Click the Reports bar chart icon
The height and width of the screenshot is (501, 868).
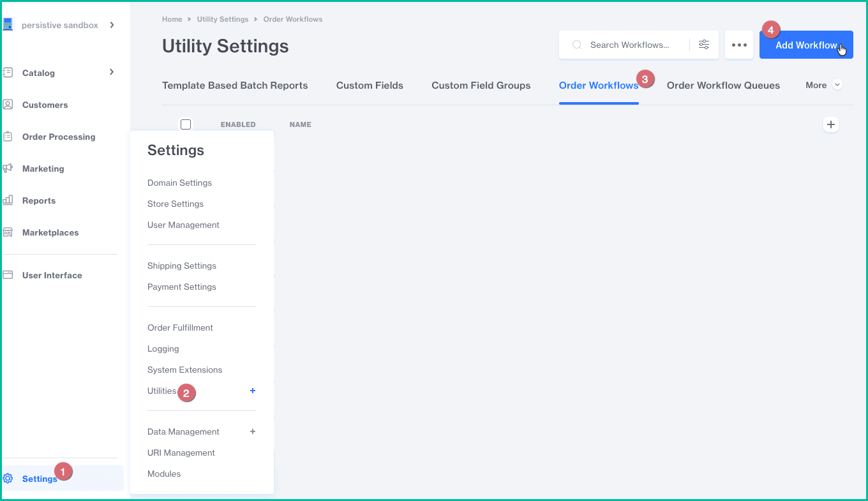(x=8, y=200)
